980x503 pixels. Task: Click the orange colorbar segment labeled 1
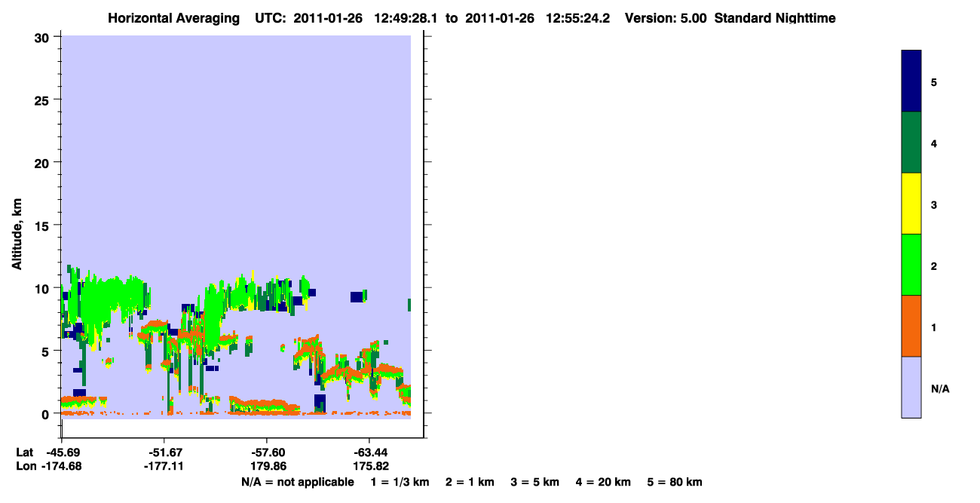tap(911, 326)
